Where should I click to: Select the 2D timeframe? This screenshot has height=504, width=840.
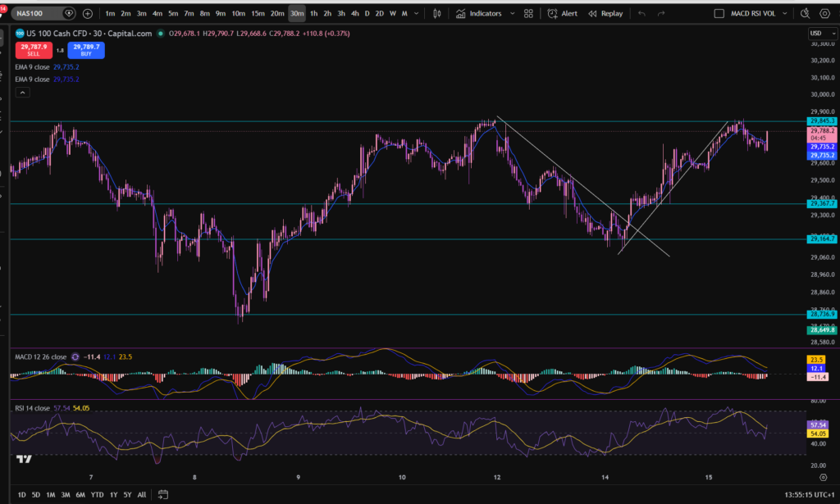point(379,13)
